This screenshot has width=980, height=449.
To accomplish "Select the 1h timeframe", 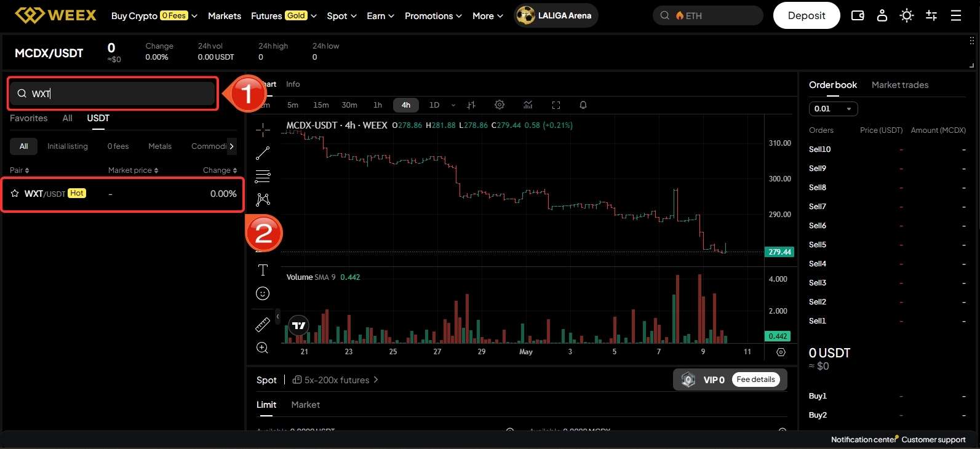I will pos(378,105).
